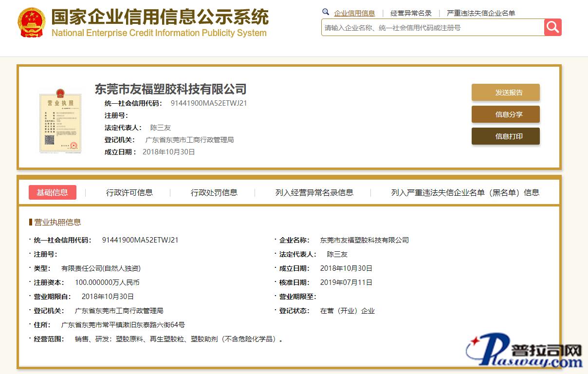Select the 企业信用信息 search category
Screen dimensions: 588x374
point(354,13)
